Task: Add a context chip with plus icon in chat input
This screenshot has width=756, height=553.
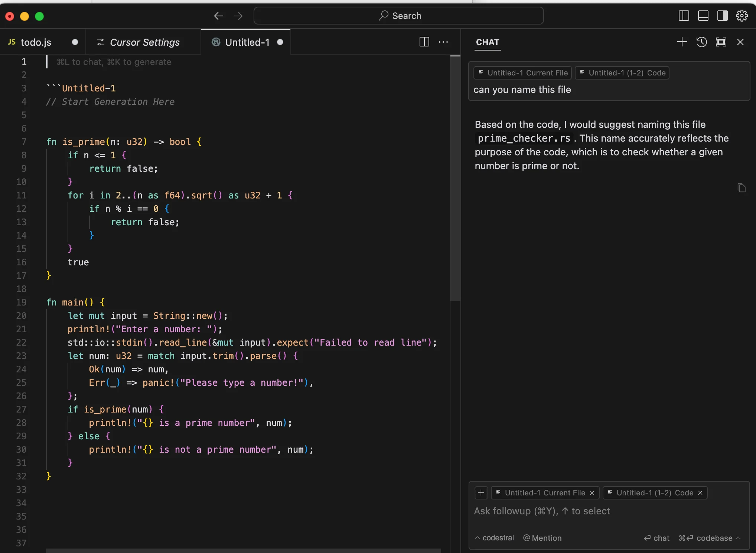Action: (481, 493)
